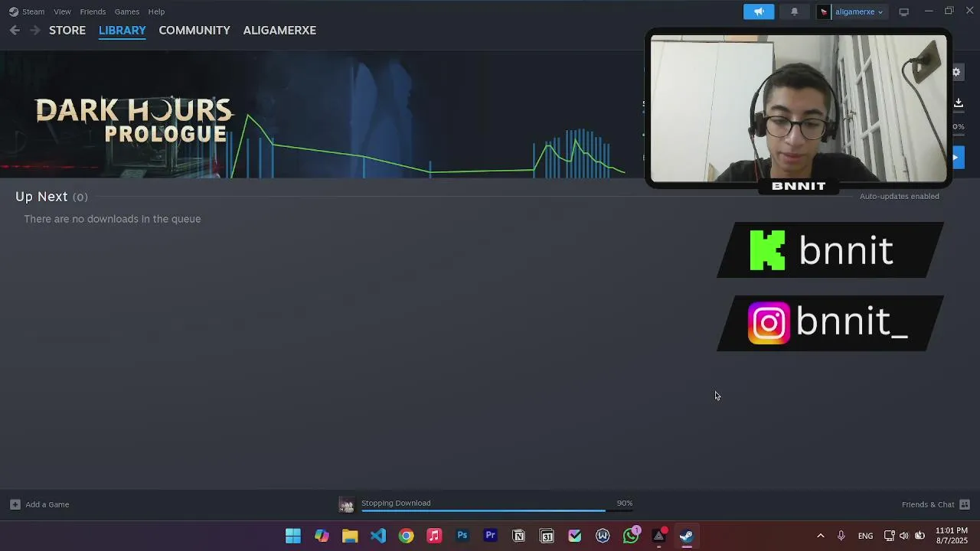980x551 pixels.
Task: Open the volume tray icon
Action: (x=904, y=536)
